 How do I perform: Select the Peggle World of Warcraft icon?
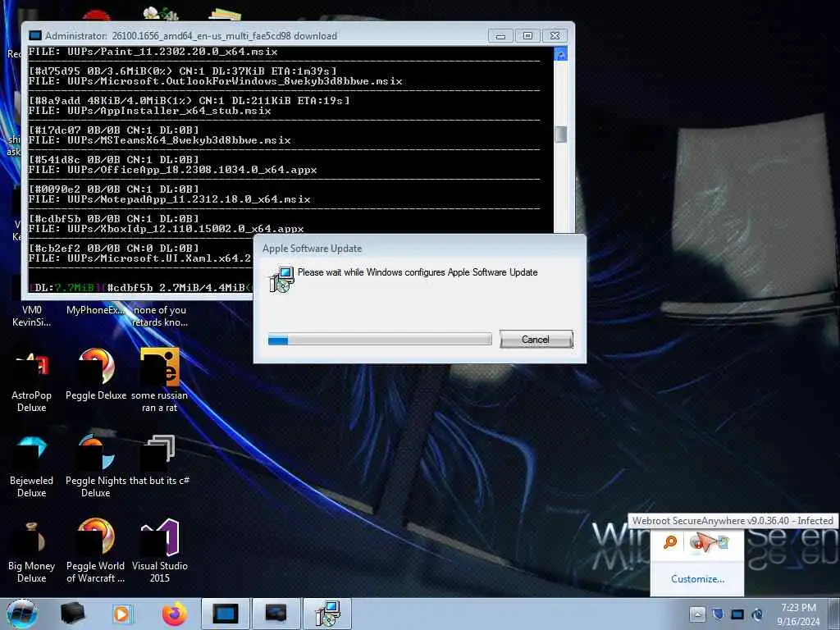[x=96, y=552]
